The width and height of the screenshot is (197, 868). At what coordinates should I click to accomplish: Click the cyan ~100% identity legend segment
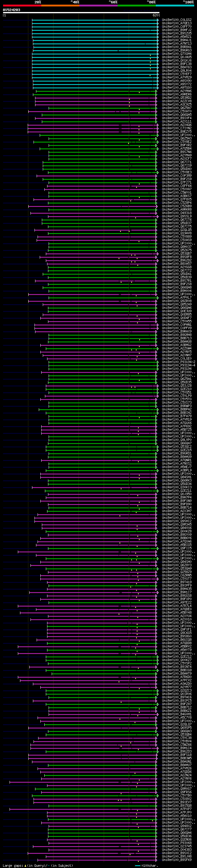point(175,6)
